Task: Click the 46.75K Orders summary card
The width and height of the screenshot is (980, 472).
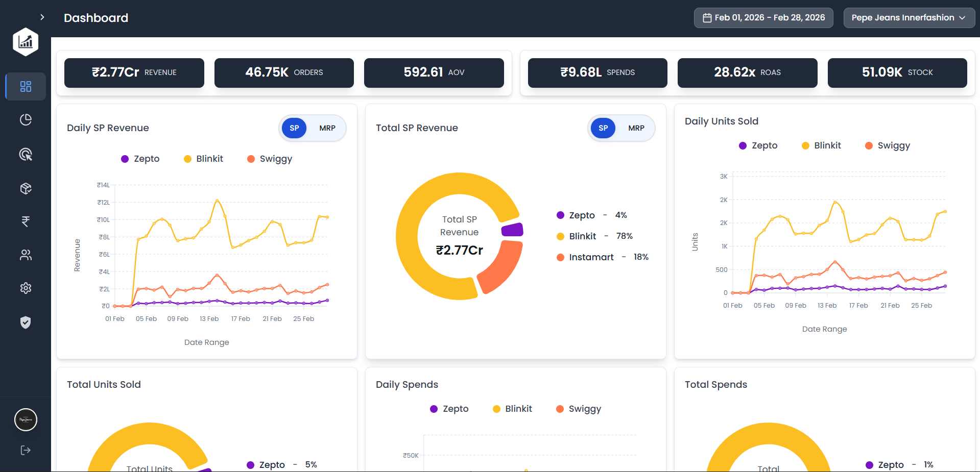Action: point(284,73)
